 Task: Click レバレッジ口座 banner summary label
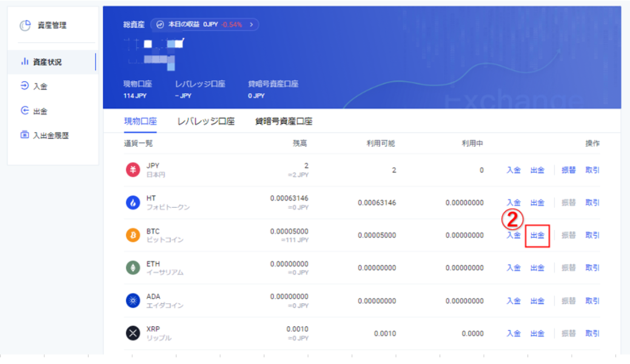(200, 84)
